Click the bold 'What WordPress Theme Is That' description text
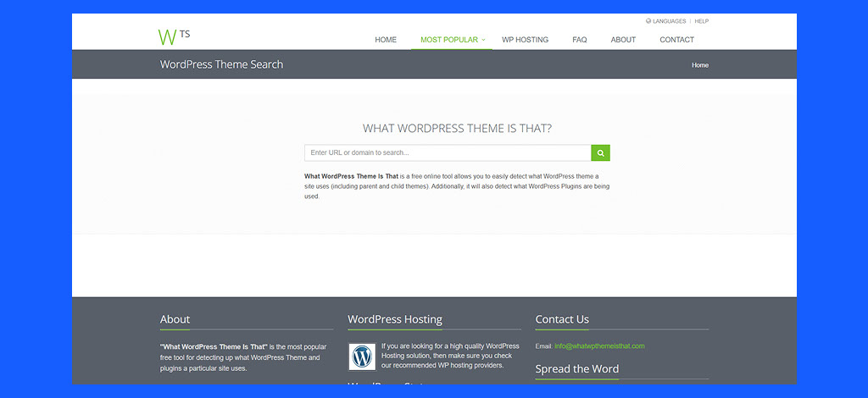868x398 pixels. click(x=352, y=176)
